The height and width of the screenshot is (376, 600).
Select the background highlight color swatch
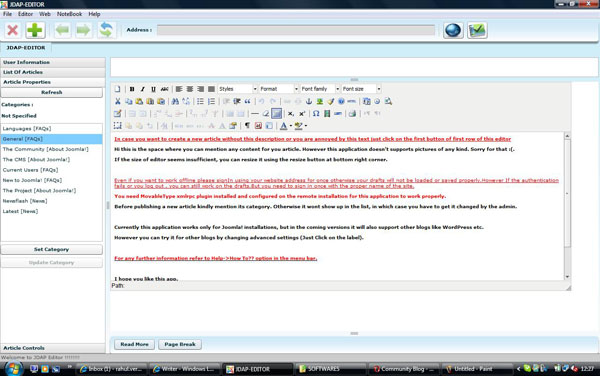(x=298, y=126)
